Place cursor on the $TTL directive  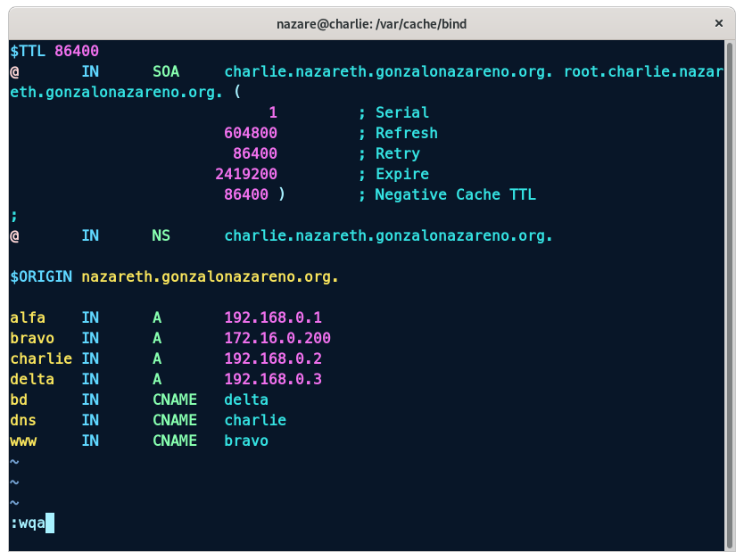click(29, 51)
